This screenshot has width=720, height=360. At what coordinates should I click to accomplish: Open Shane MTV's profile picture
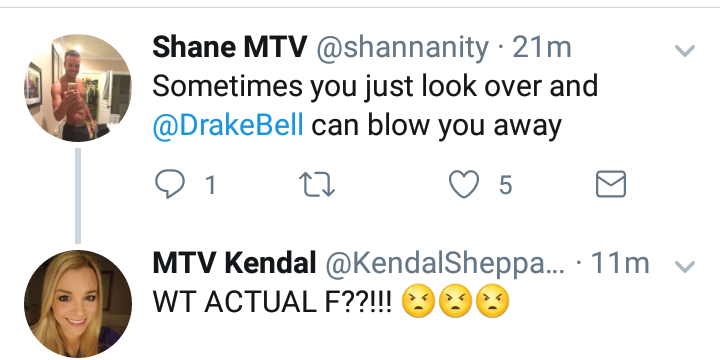point(78,88)
